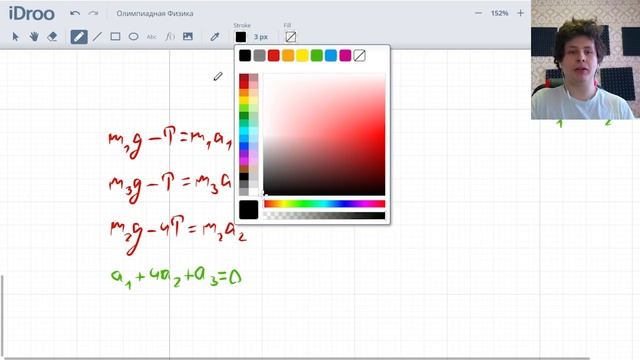Pick the orange preset color
This screenshot has height=360, width=640.
(x=288, y=56)
